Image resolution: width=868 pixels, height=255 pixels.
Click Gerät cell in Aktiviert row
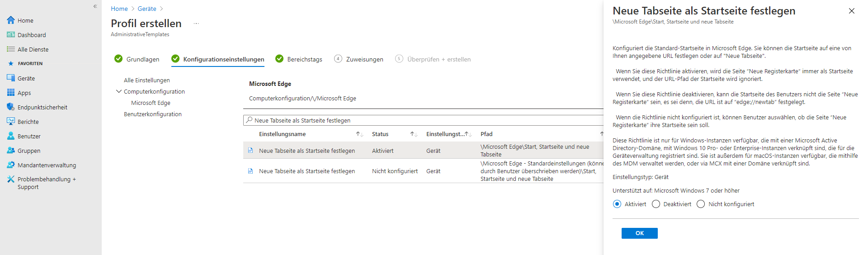[433, 151]
